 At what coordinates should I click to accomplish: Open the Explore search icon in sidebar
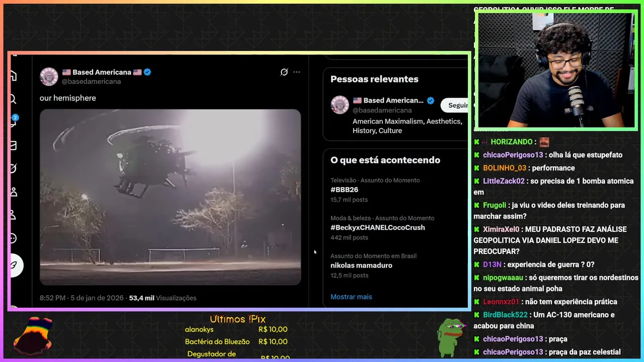click(x=14, y=99)
